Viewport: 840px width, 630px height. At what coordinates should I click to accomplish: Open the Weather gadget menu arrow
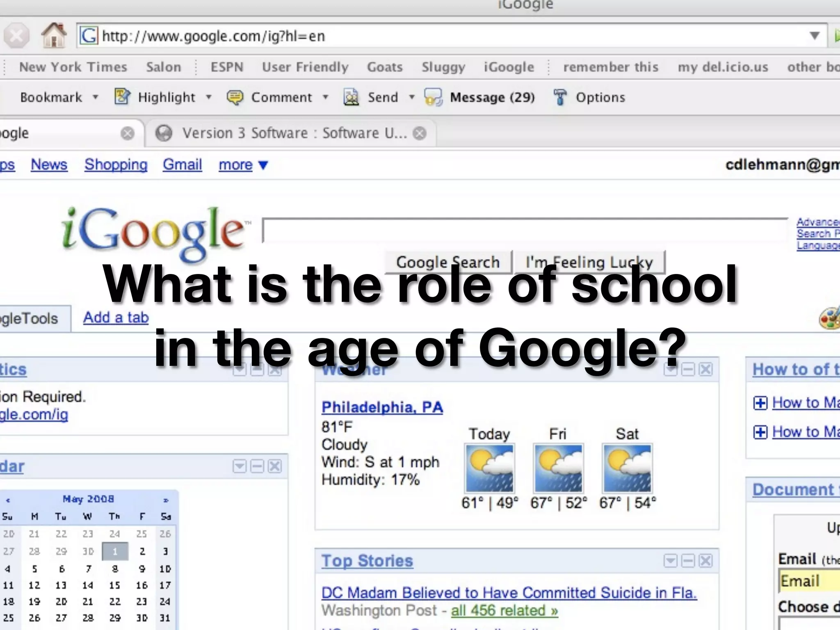point(671,370)
